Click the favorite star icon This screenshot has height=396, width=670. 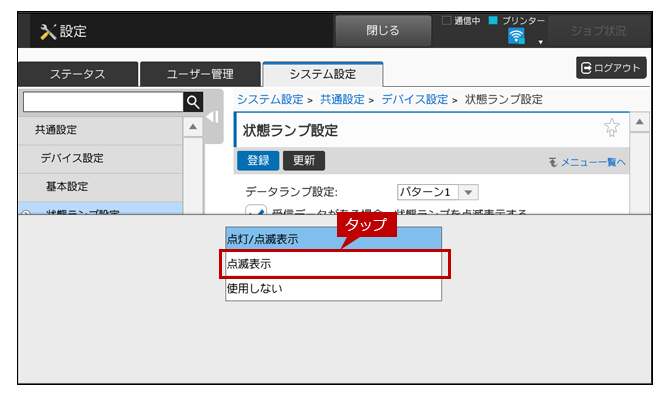(611, 127)
